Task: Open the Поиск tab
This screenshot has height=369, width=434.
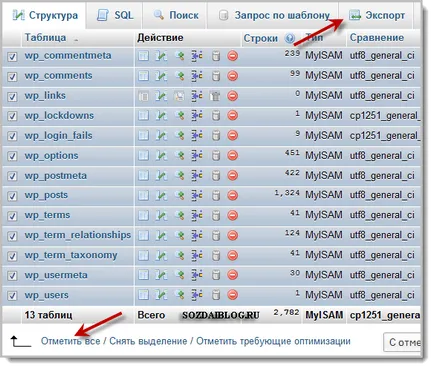Action: point(175,15)
